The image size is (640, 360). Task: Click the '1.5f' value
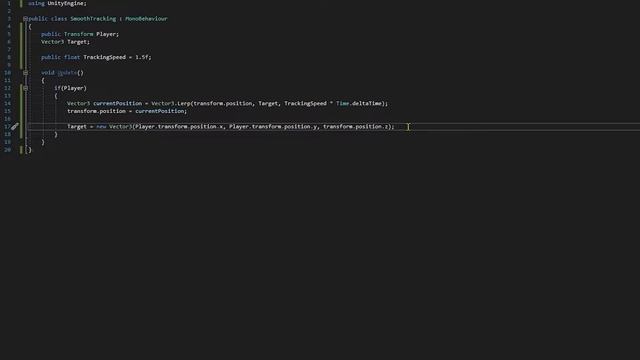click(142, 58)
